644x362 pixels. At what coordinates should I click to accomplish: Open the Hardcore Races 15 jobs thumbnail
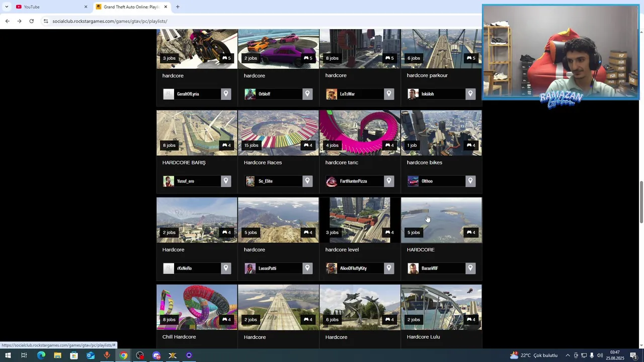coord(278,133)
